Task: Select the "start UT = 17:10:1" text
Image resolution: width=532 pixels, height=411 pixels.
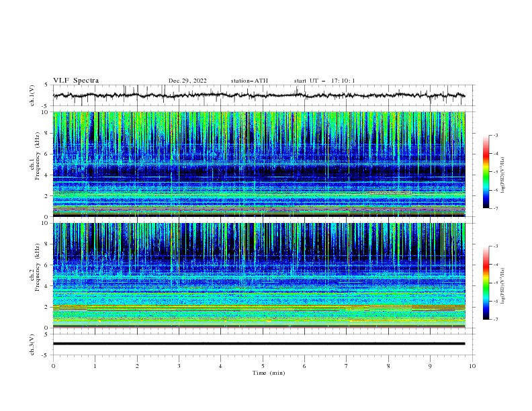Action: coord(324,81)
